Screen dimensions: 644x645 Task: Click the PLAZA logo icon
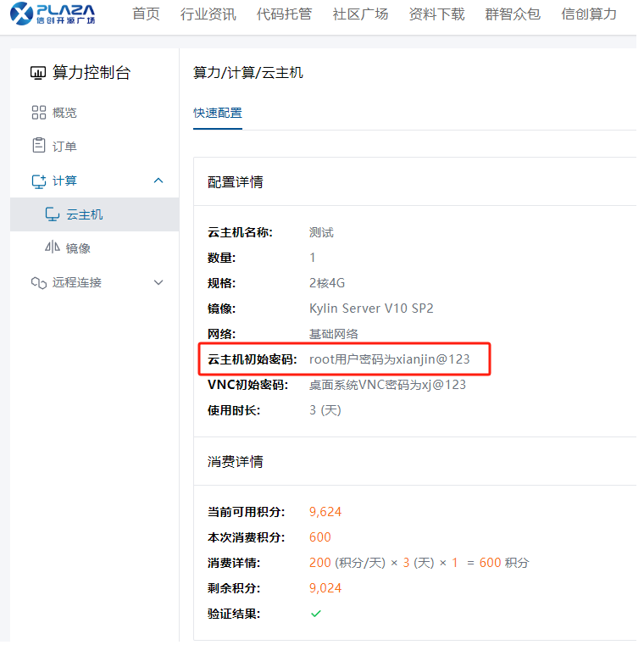(21, 14)
